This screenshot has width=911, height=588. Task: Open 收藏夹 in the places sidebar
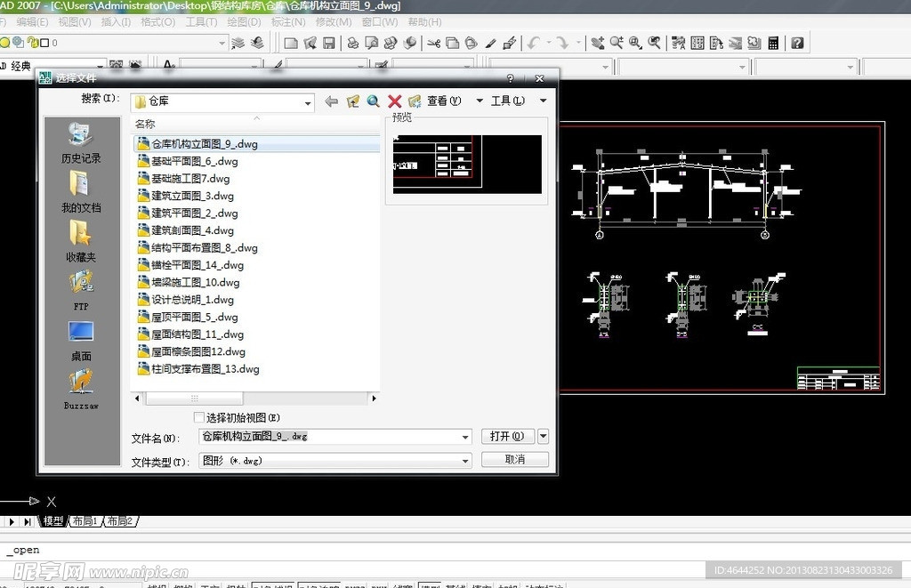81,241
